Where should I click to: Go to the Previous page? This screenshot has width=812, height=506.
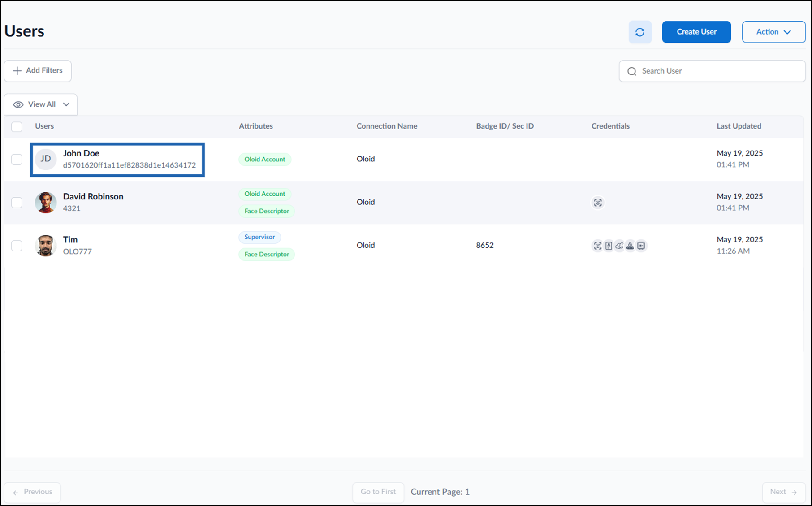32,492
